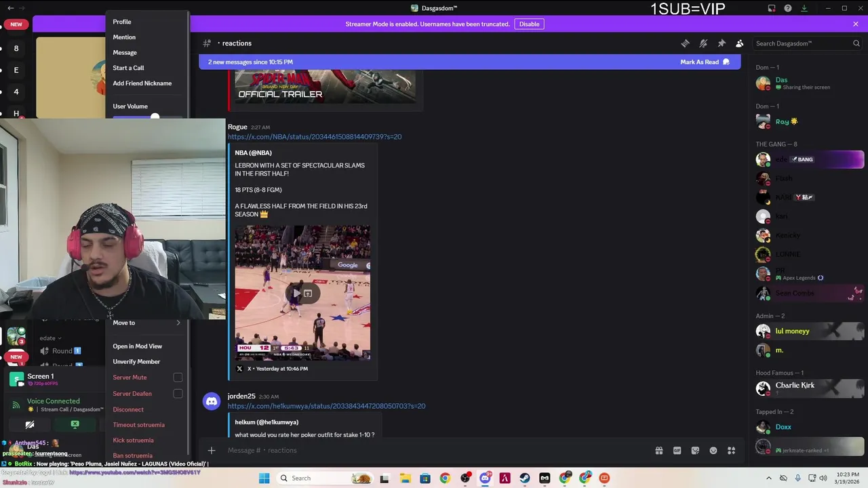This screenshot has width=868, height=488.
Task: Open the Apps launcher icon in message bar
Action: coord(732,450)
